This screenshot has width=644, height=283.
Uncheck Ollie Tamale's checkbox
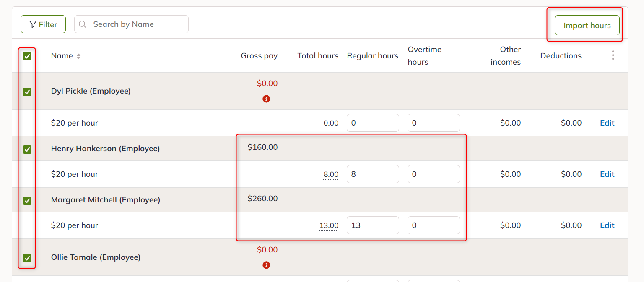click(x=27, y=258)
